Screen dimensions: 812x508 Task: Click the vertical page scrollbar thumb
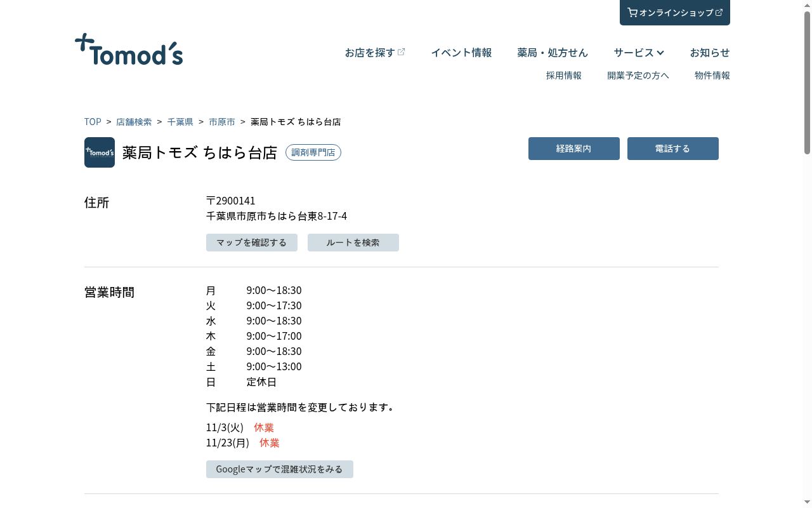pos(807,83)
